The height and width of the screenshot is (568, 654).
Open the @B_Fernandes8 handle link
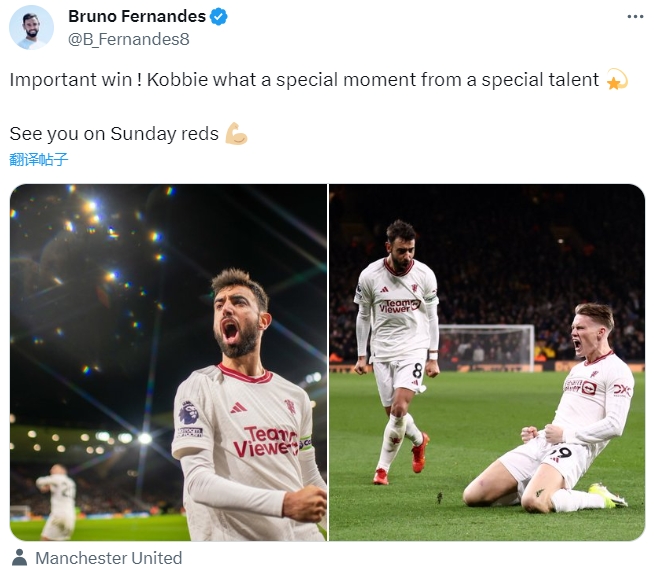128,39
